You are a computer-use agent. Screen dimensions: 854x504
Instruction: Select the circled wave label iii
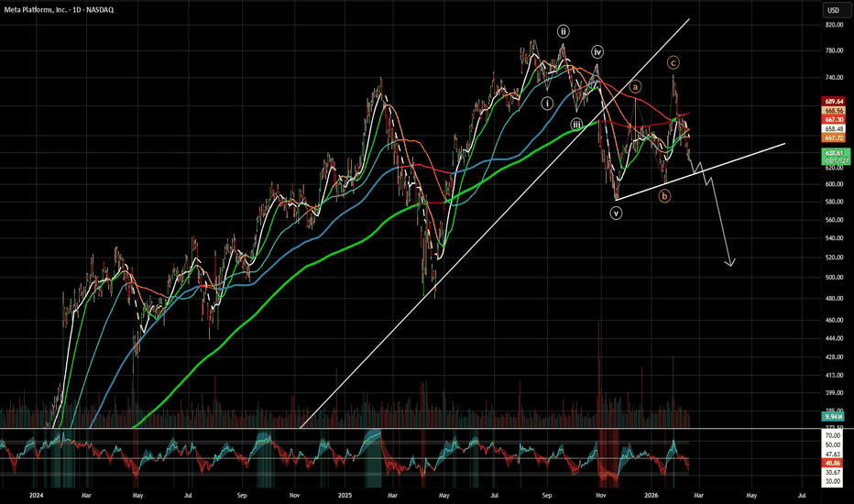(576, 125)
